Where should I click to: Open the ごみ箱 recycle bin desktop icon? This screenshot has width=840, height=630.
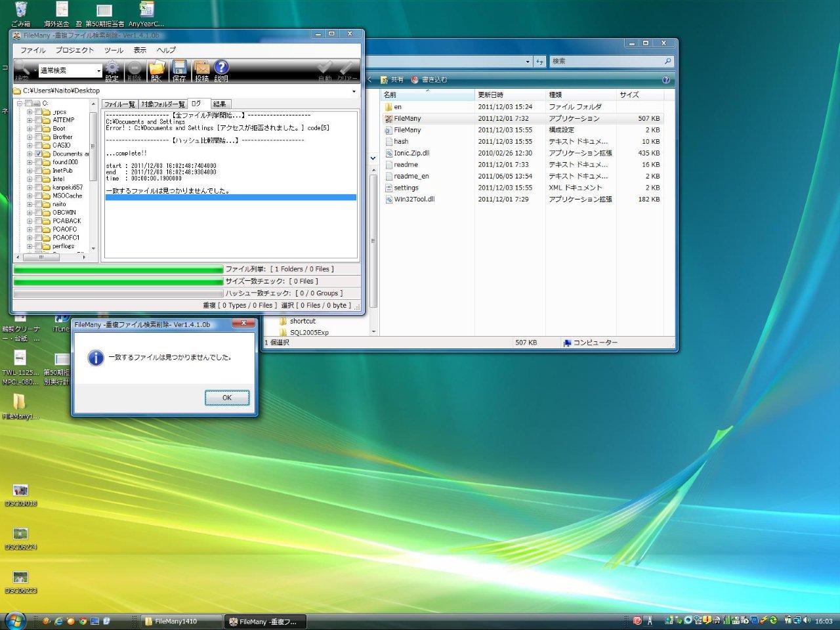21,14
